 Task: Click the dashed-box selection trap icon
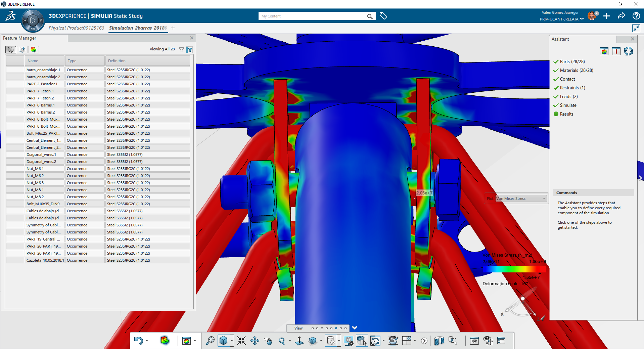coord(453,341)
